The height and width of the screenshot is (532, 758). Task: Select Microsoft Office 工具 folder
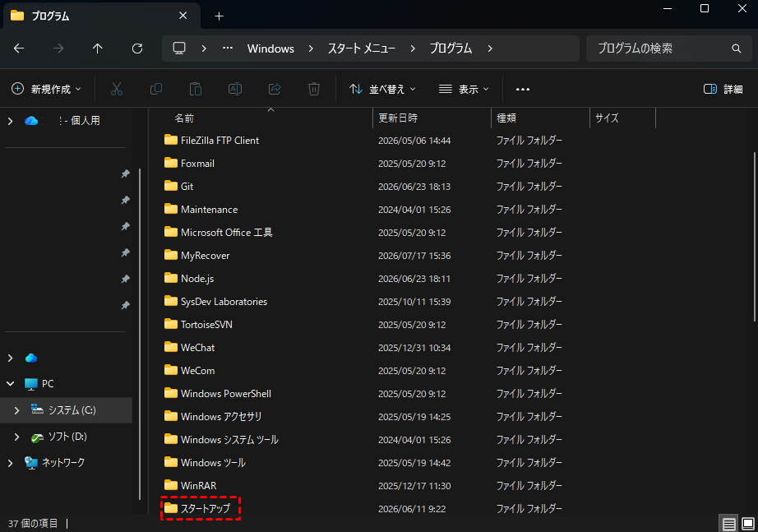[226, 233]
